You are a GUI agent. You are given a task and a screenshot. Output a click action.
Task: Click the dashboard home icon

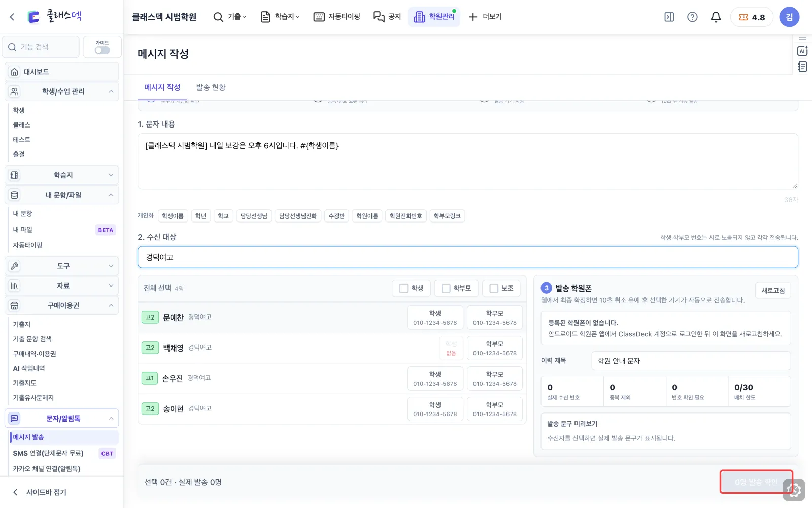[14, 72]
